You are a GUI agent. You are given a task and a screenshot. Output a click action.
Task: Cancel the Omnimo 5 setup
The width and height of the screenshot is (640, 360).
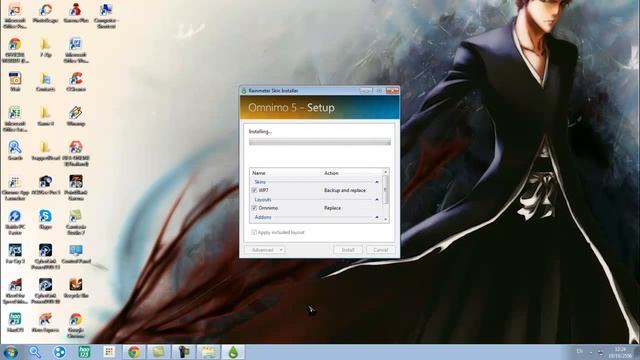(x=380, y=250)
